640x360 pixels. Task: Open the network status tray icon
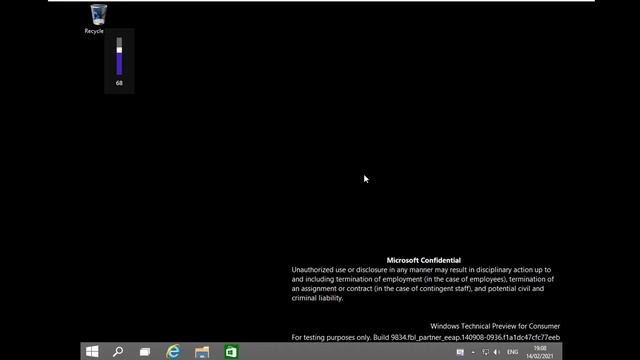coord(485,352)
